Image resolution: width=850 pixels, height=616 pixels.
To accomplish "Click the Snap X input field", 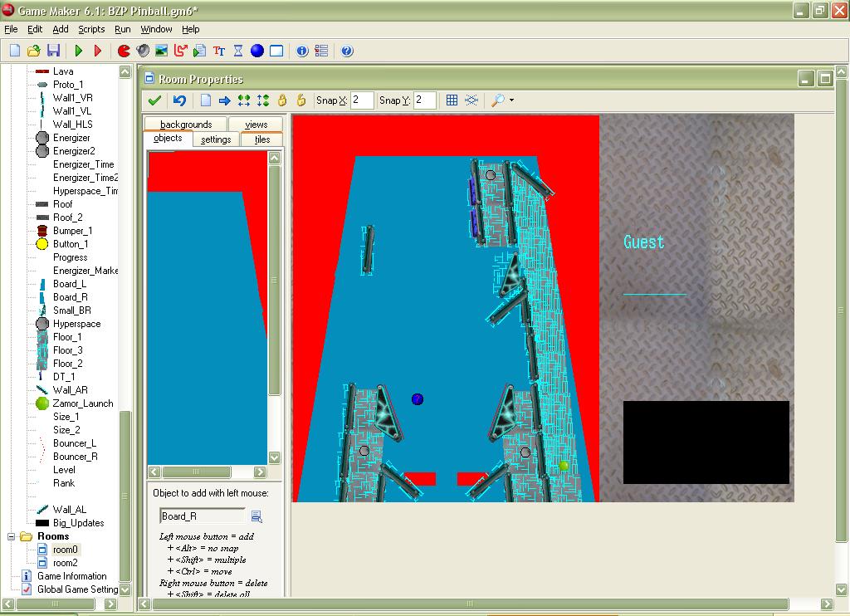I will point(362,100).
